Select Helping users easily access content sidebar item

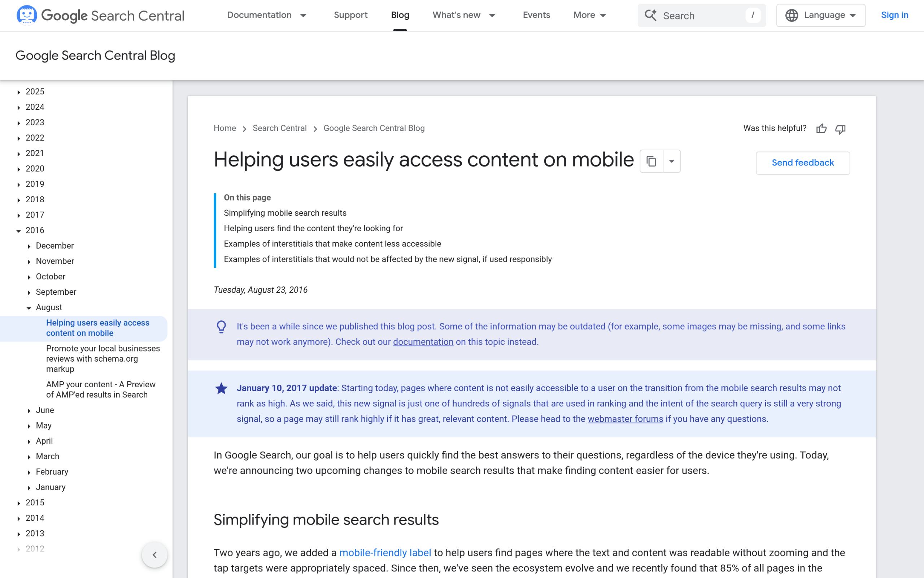(98, 328)
